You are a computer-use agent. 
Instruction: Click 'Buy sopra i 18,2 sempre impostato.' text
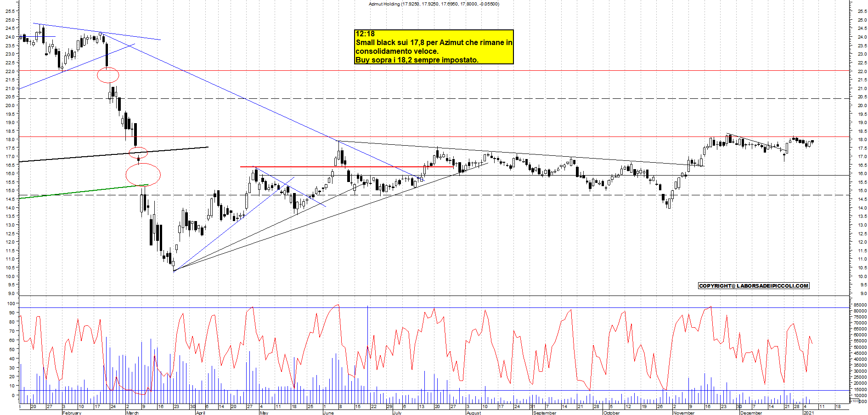pyautogui.click(x=417, y=60)
